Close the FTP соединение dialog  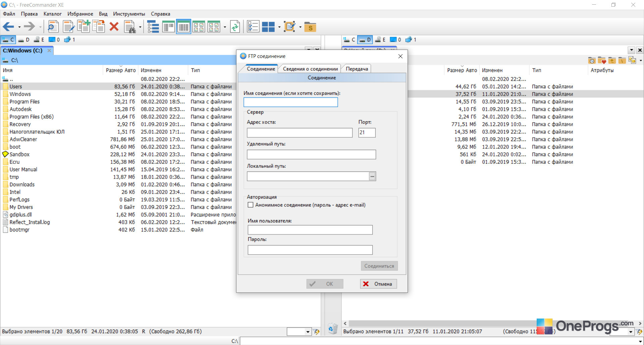click(x=400, y=56)
